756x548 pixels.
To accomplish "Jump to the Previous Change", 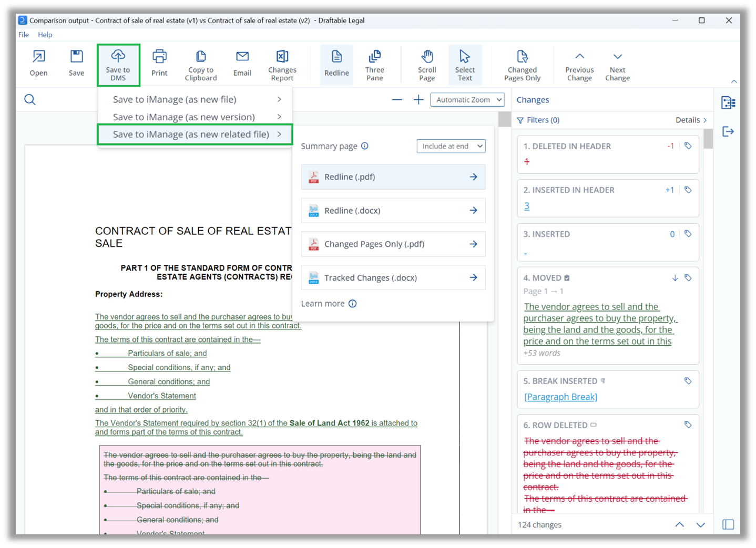I will click(579, 65).
